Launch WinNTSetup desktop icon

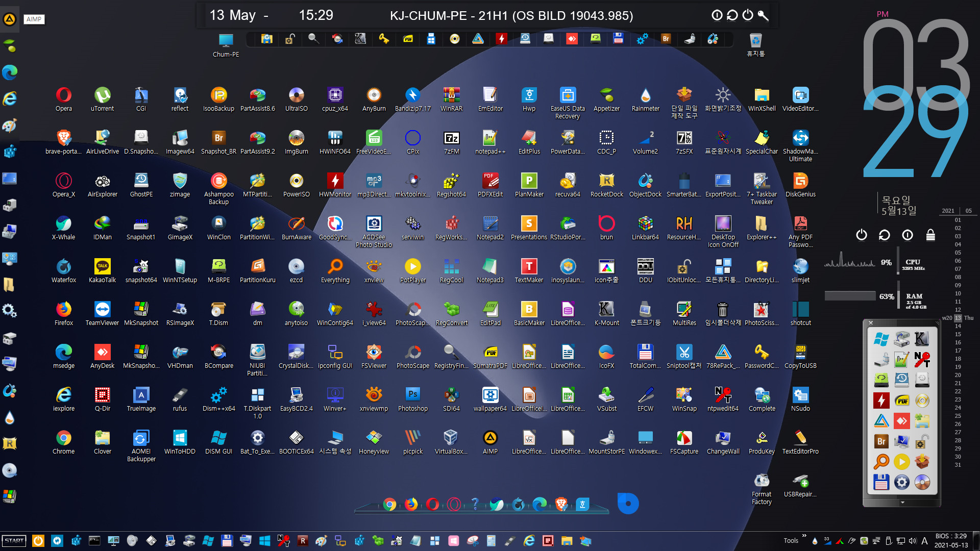tap(180, 270)
